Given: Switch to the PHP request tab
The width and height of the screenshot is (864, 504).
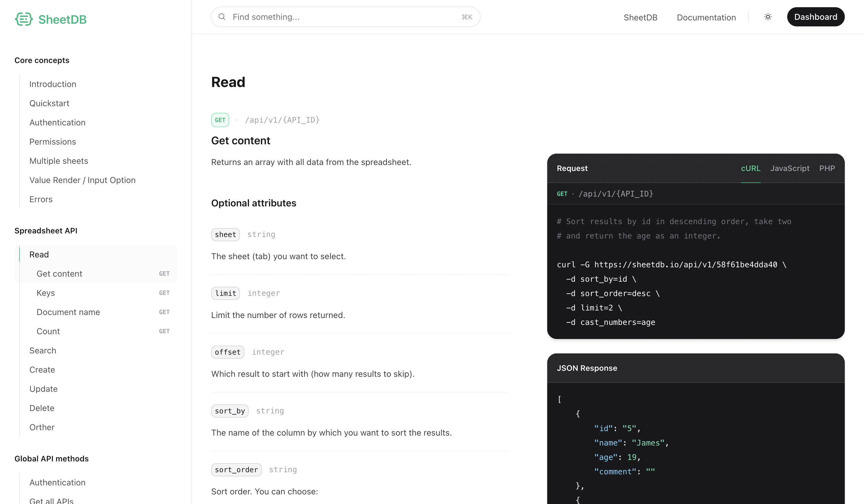Looking at the screenshot, I should tap(827, 168).
